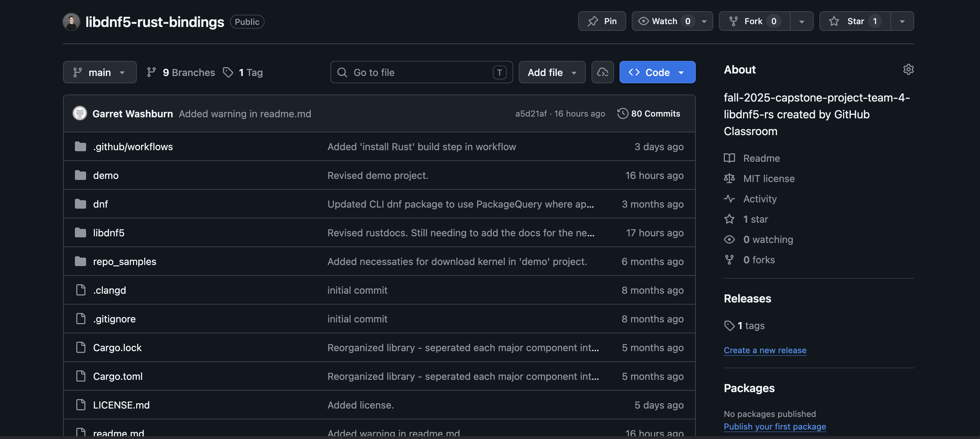Click the .gitignore file icon

coord(80,319)
